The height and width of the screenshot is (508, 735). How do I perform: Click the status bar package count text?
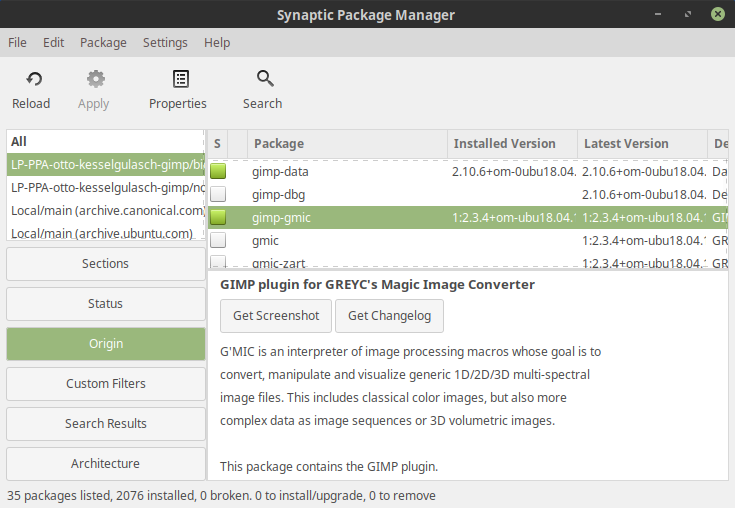[221, 495]
